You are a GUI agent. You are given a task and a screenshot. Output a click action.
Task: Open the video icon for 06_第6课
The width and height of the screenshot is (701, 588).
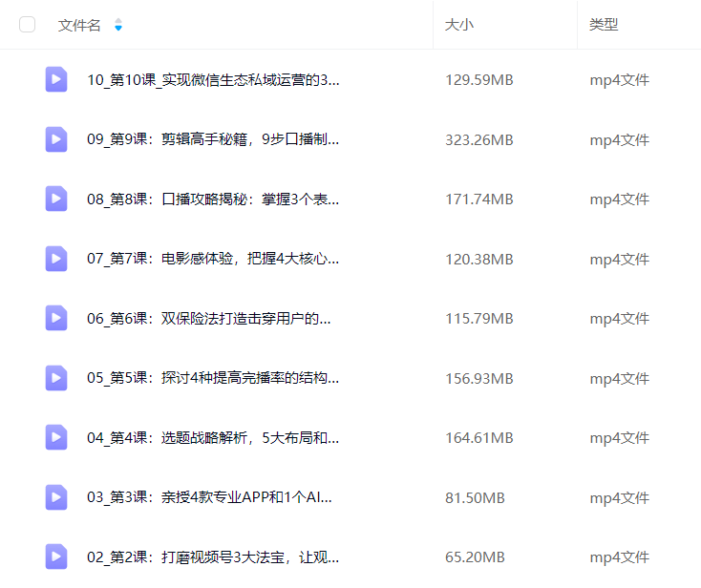[x=56, y=318]
